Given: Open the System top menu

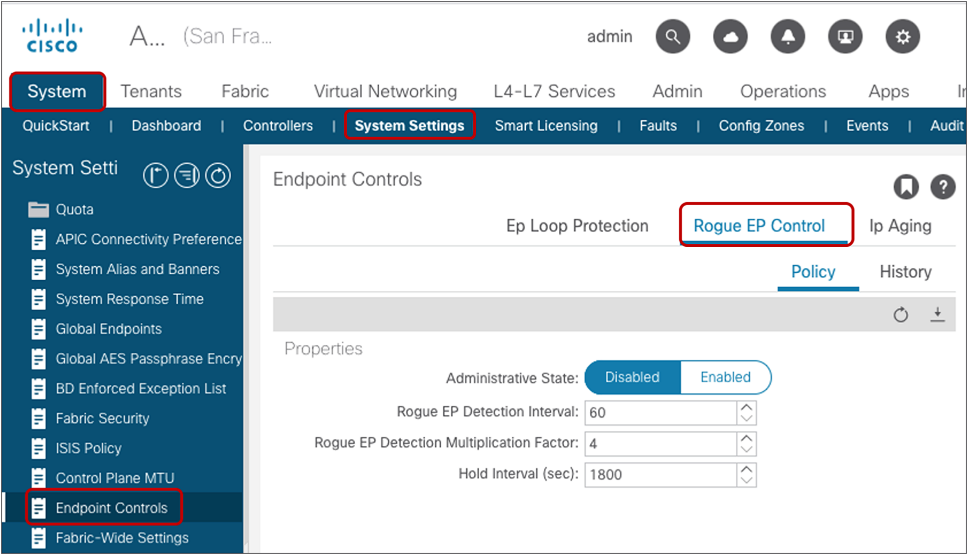Looking at the screenshot, I should [57, 91].
